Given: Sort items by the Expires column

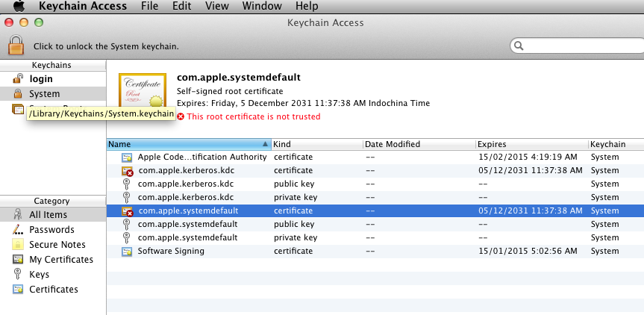Looking at the screenshot, I should coord(531,144).
